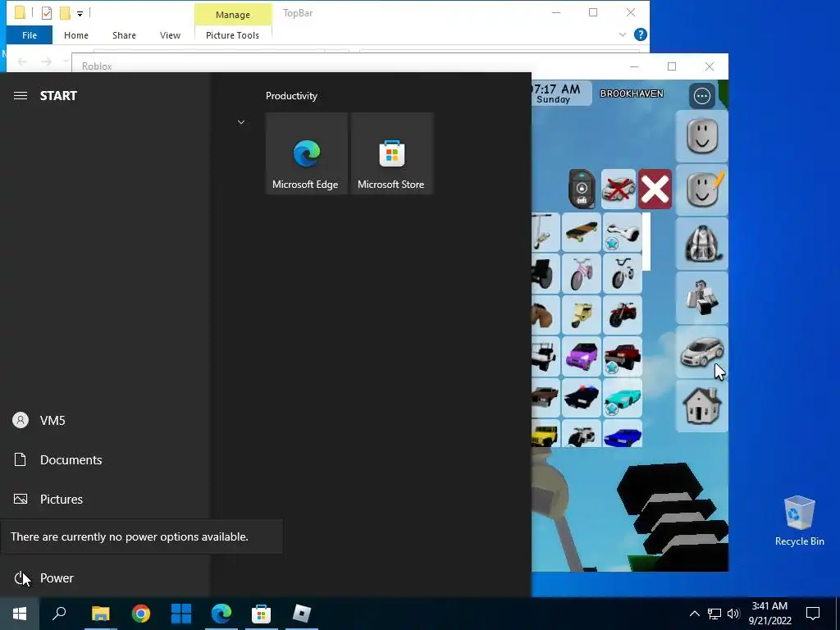Image resolution: width=840 pixels, height=630 pixels.
Task: Open the avatar editor with pencil icon
Action: pyautogui.click(x=702, y=189)
